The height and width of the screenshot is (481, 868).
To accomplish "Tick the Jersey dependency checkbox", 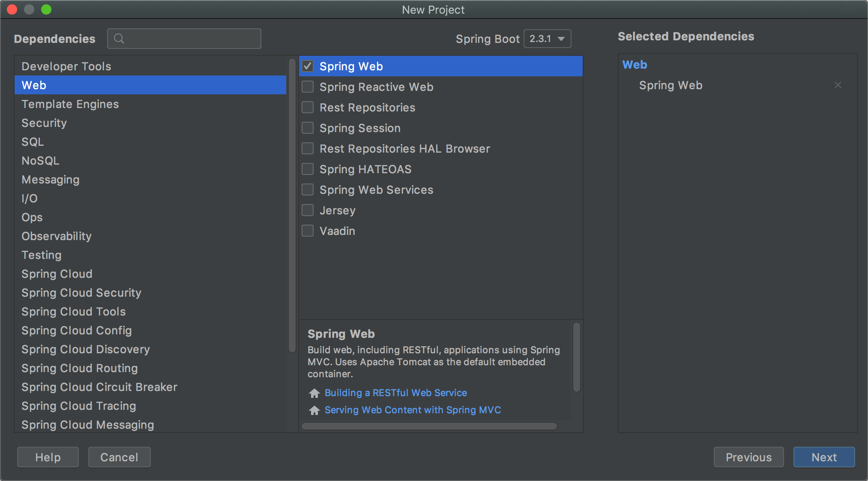I will 308,210.
